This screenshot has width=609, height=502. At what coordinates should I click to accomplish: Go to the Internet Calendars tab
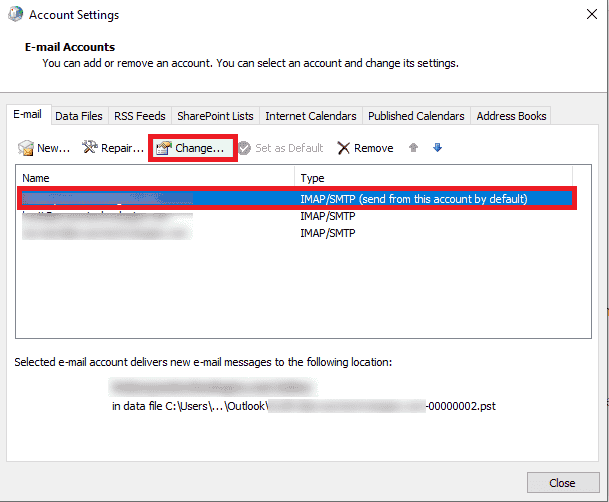310,116
